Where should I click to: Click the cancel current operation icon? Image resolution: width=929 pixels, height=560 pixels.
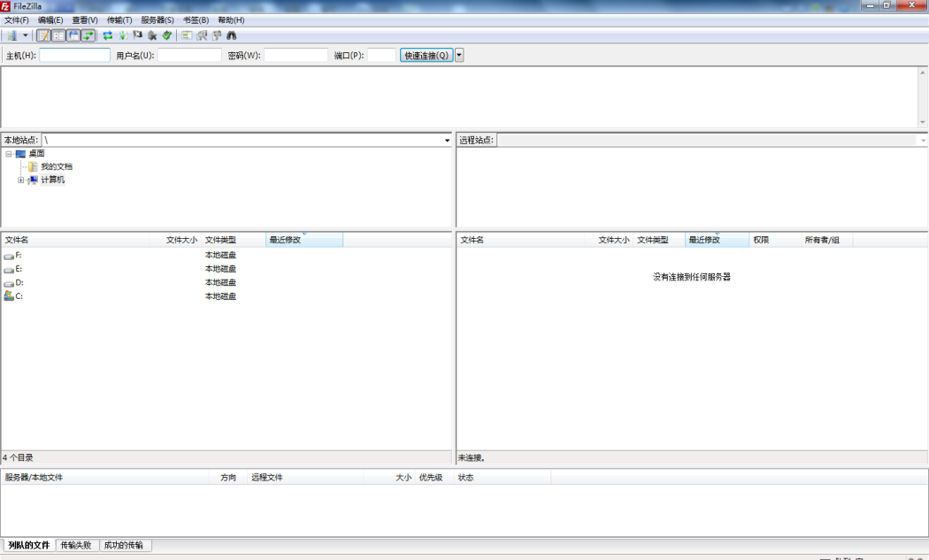[137, 35]
